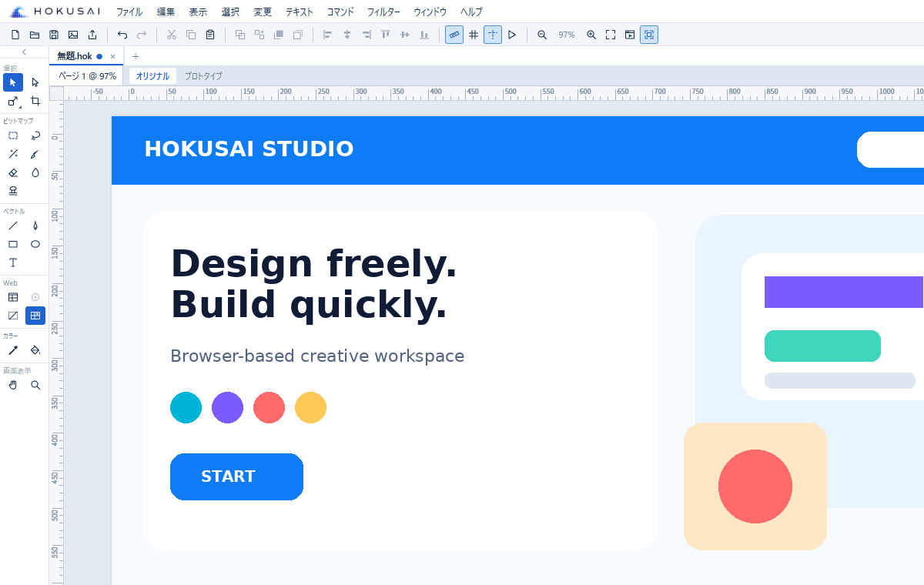The width and height of the screenshot is (924, 585).
Task: Click the image import icon
Action: point(73,35)
